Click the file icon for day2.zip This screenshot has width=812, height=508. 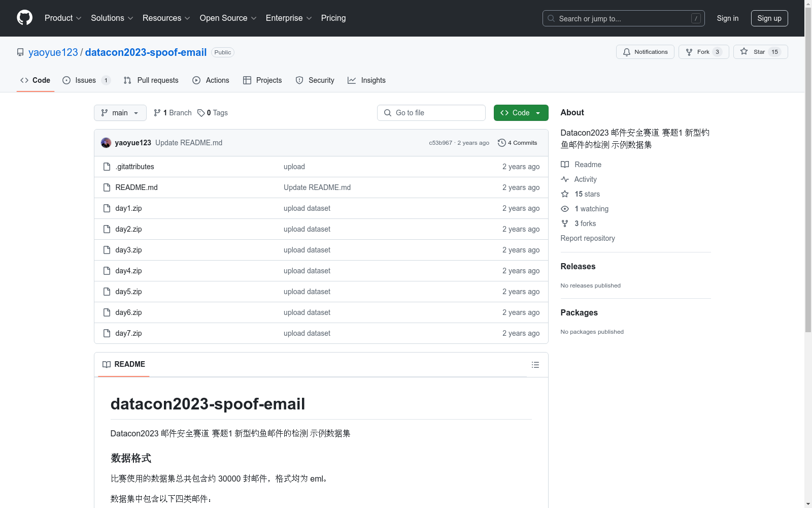(107, 229)
